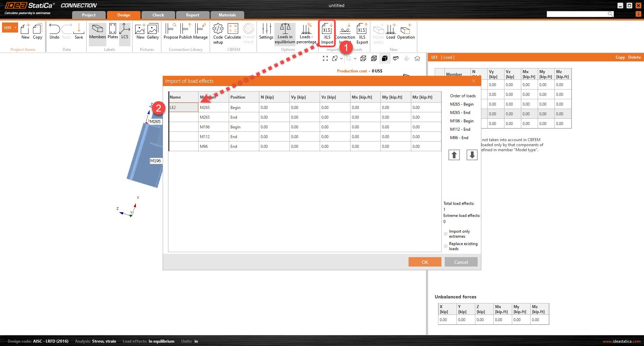This screenshot has height=346, width=644.
Task: Switch to the Materials tab
Action: tap(227, 15)
